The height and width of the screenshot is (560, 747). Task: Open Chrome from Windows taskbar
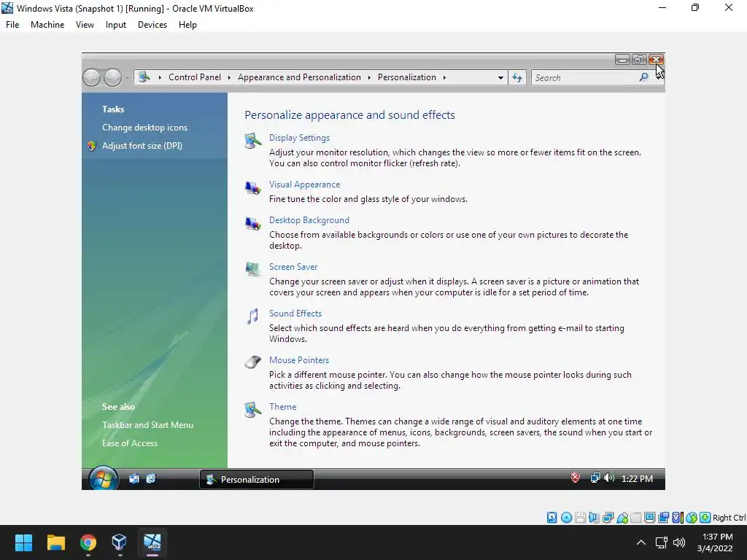click(88, 542)
